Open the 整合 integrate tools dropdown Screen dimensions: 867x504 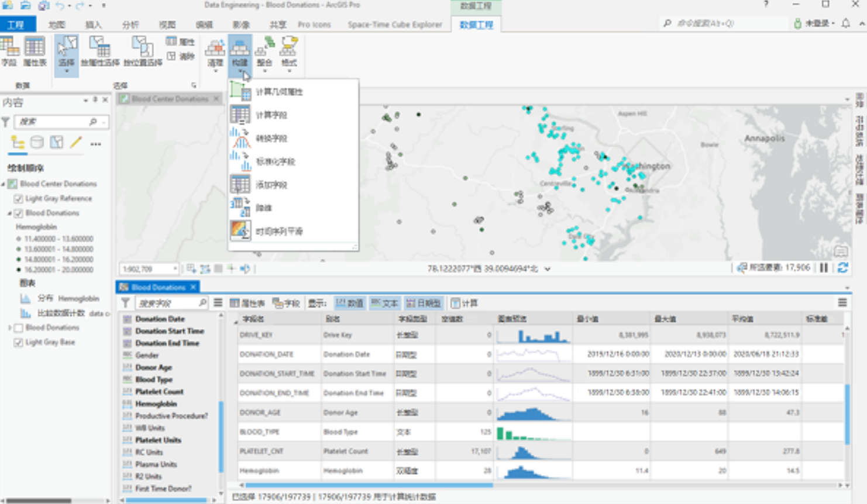pos(264,54)
